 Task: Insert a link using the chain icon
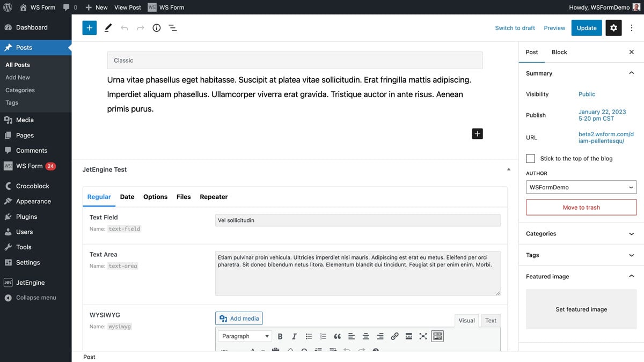click(x=394, y=336)
